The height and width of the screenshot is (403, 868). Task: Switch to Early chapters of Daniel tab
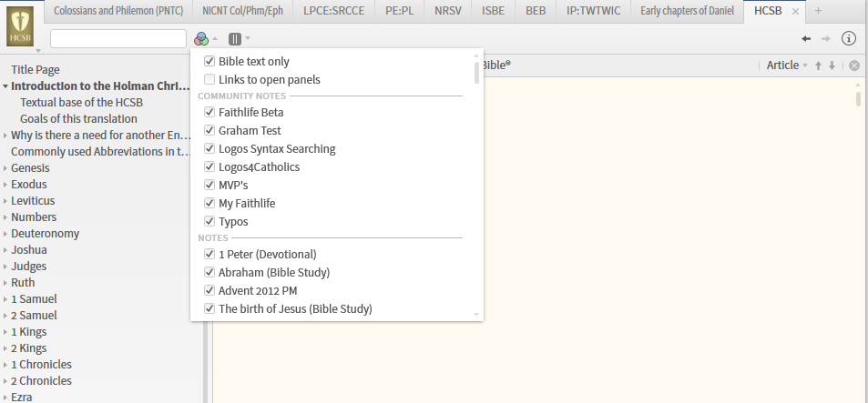pos(687,11)
